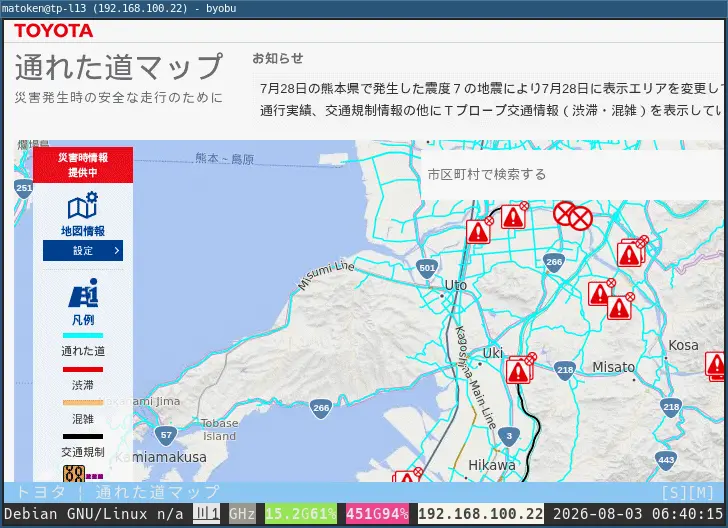Click the stacked warning marker next to Uki
Screen dimensions: 728x528
[x=520, y=370]
